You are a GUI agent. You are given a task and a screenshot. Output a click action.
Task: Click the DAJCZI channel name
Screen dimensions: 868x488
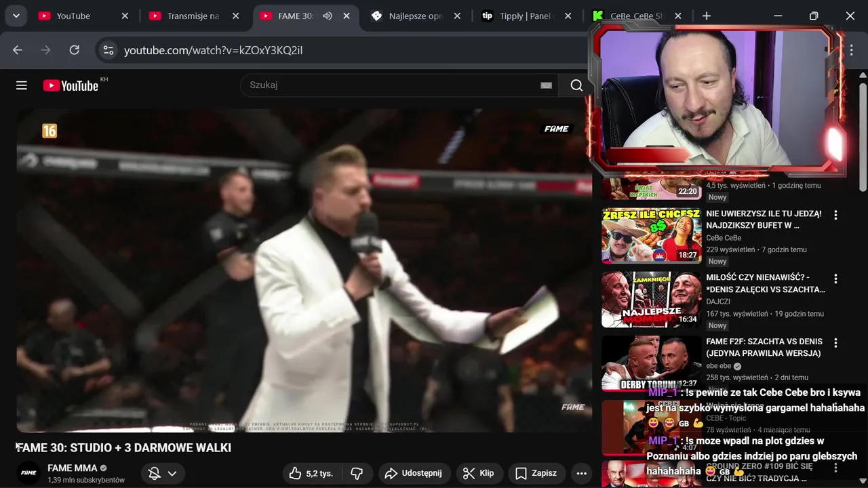(717, 302)
